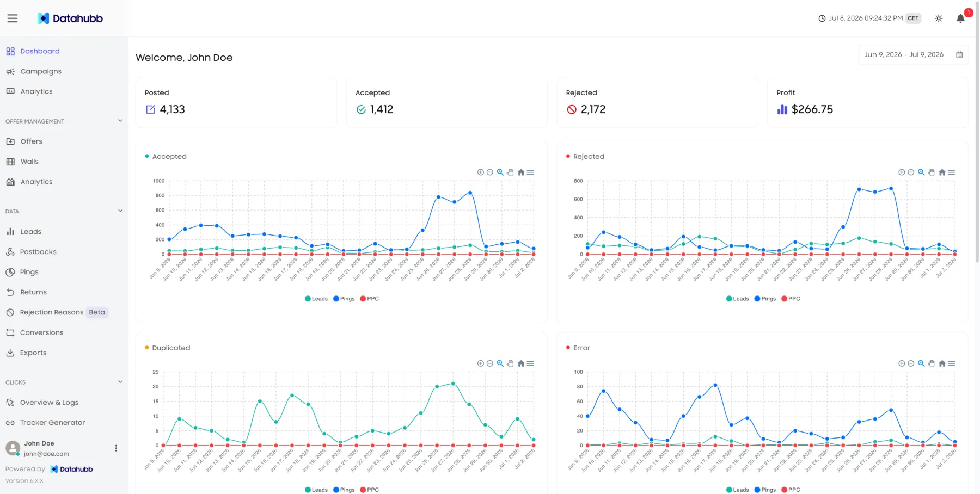Open the date range picker
The image size is (980, 494).
click(914, 55)
